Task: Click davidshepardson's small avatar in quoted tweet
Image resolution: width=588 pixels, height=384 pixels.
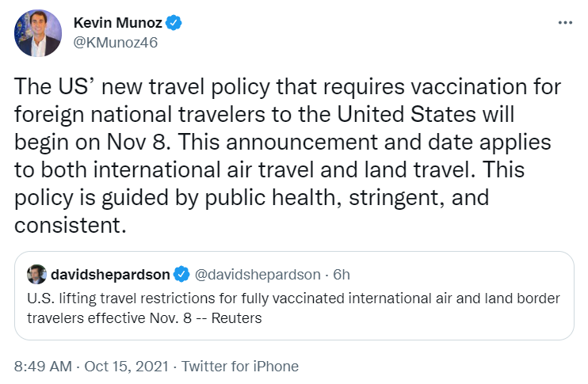Action: [x=36, y=275]
